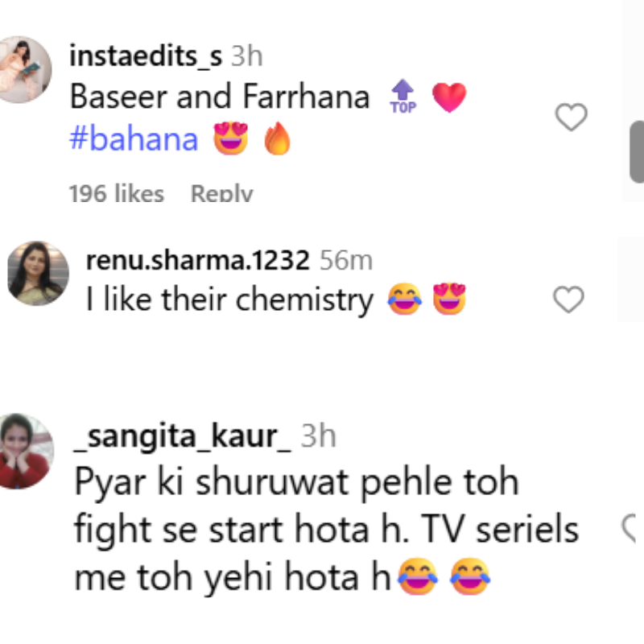
Task: Click the "I like their chemistry" comment text
Action: tap(229, 300)
